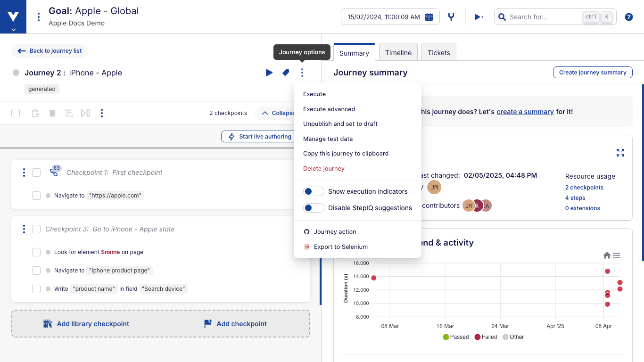
Task: Select Export to Selenium option
Action: coord(341,247)
